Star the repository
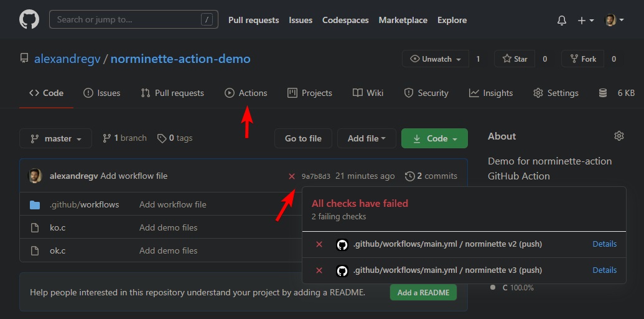This screenshot has width=644, height=319. click(x=515, y=59)
